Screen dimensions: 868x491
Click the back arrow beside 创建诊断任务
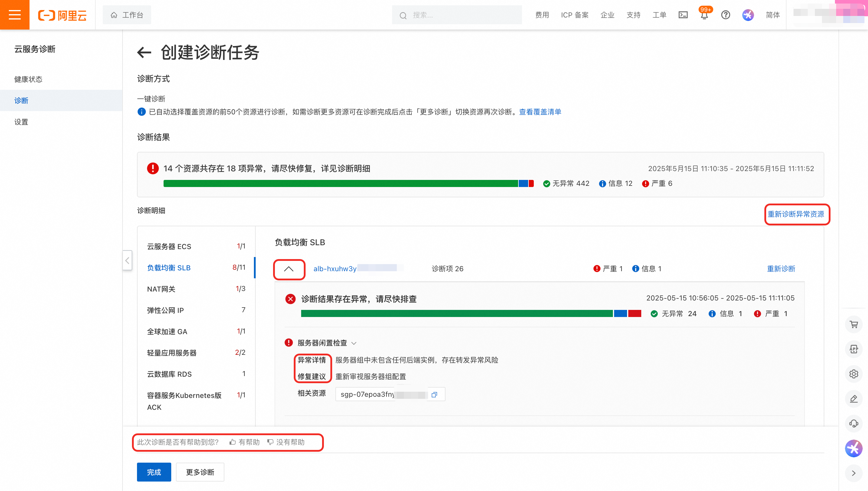tap(144, 53)
